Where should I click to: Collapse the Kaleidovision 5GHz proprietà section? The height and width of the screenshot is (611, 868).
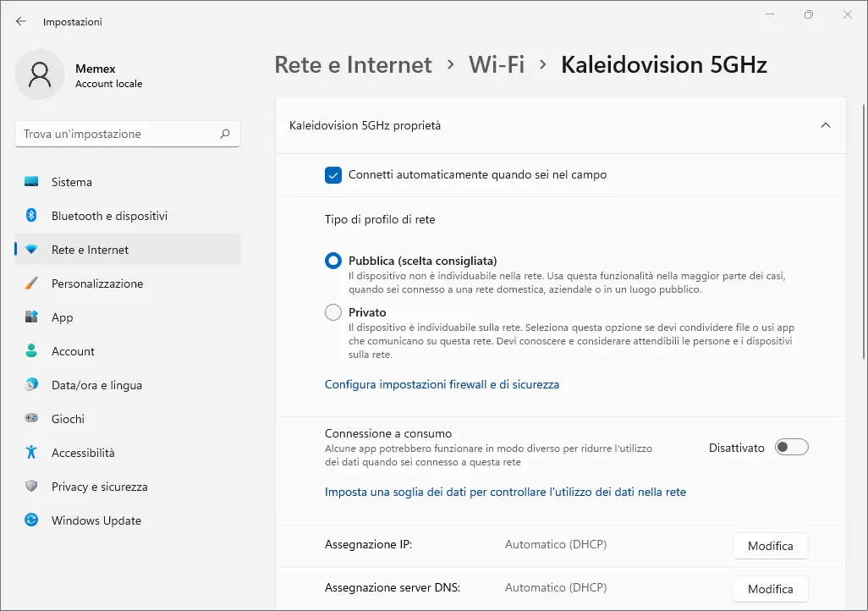tap(826, 125)
